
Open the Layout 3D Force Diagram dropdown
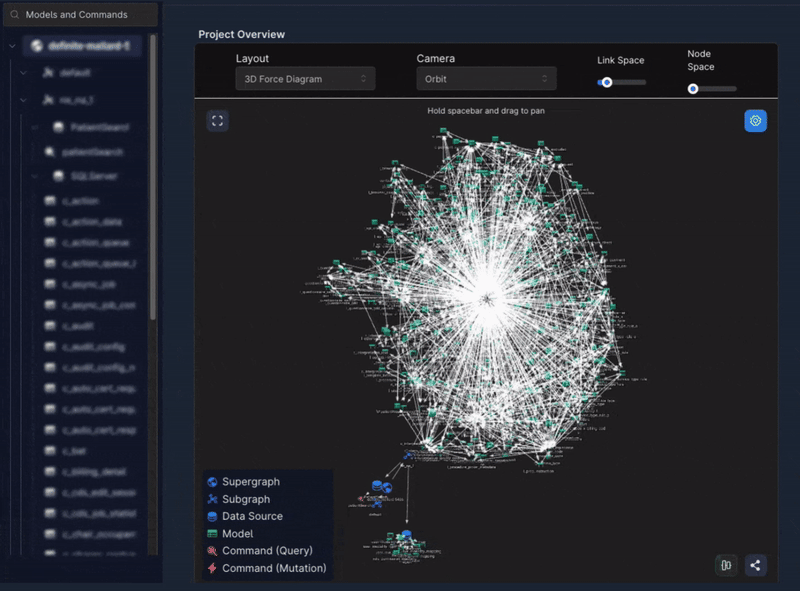click(x=305, y=79)
